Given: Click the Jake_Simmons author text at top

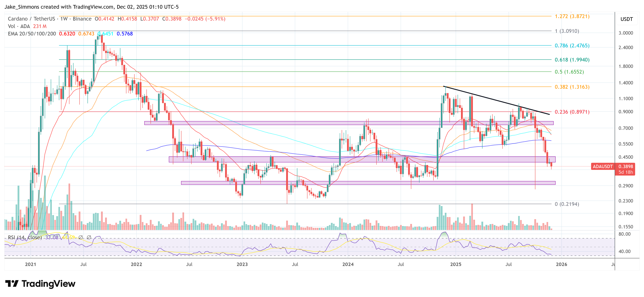Looking at the screenshot, I should tap(22, 7).
